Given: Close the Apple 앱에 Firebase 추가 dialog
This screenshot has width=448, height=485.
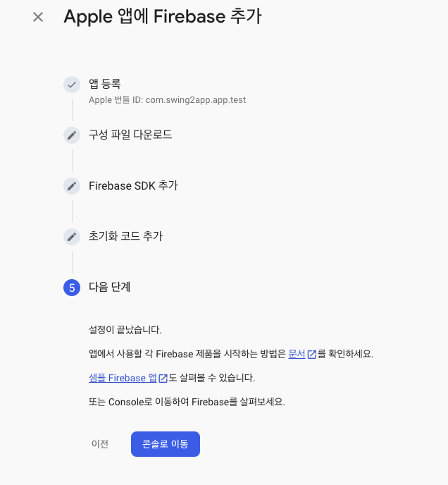Looking at the screenshot, I should [x=38, y=17].
